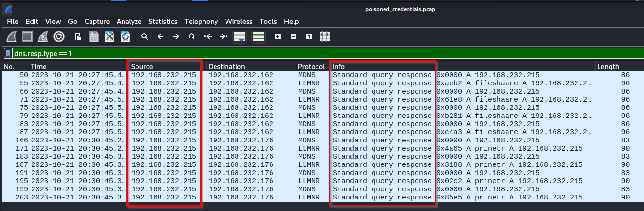Go to the previous packet arrow
644x211 pixels.
(160, 36)
